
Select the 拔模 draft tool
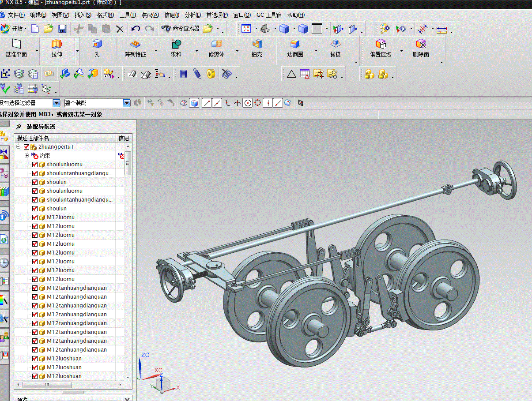[x=336, y=48]
